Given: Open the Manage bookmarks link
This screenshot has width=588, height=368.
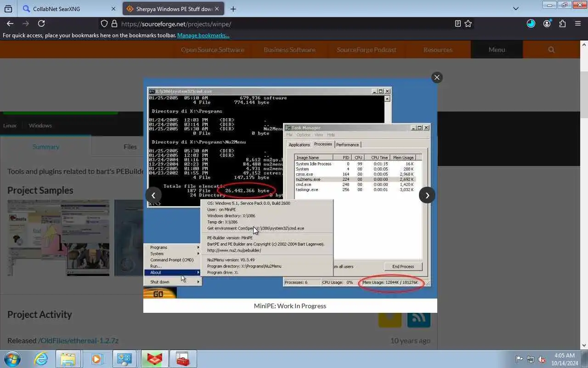Looking at the screenshot, I should (x=203, y=35).
